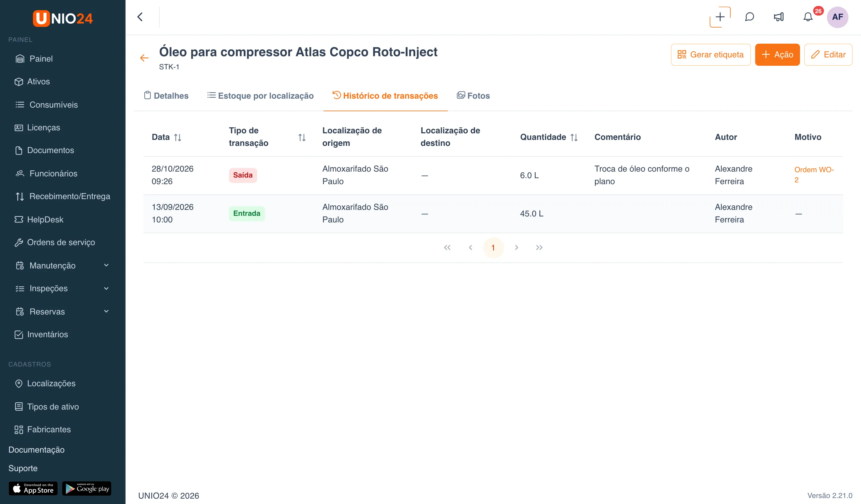
Task: Open the chat messages icon
Action: click(x=749, y=17)
